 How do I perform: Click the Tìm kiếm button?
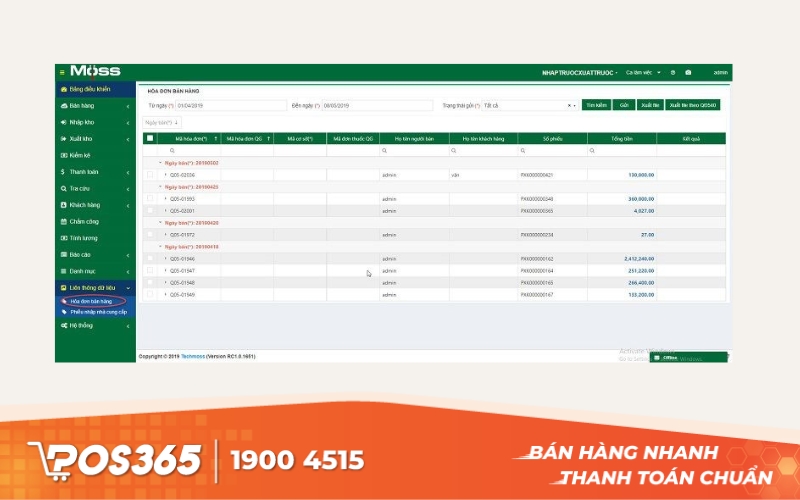[596, 105]
